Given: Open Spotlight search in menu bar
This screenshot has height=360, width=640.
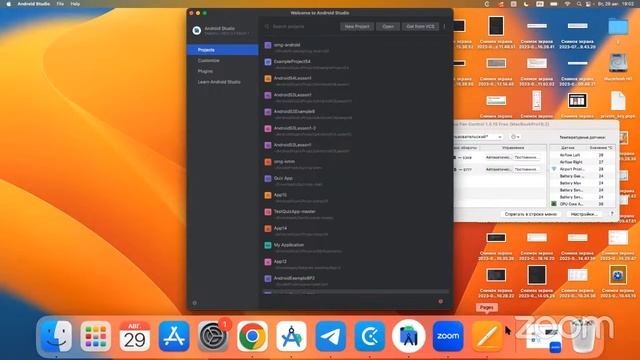Looking at the screenshot, I should 579,4.
